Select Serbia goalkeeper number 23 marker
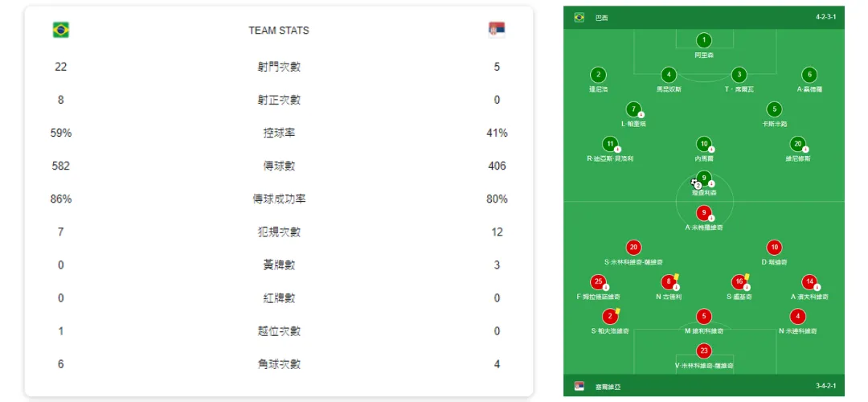The width and height of the screenshot is (868, 402). click(x=704, y=351)
